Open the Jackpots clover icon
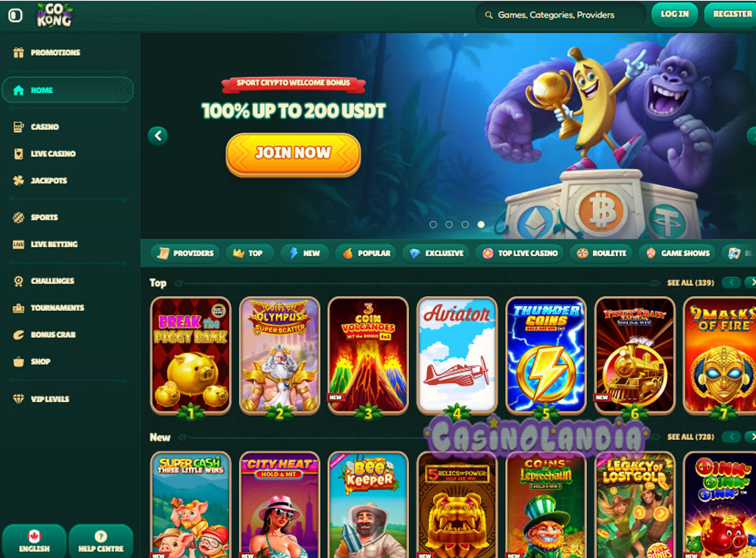 point(18,181)
